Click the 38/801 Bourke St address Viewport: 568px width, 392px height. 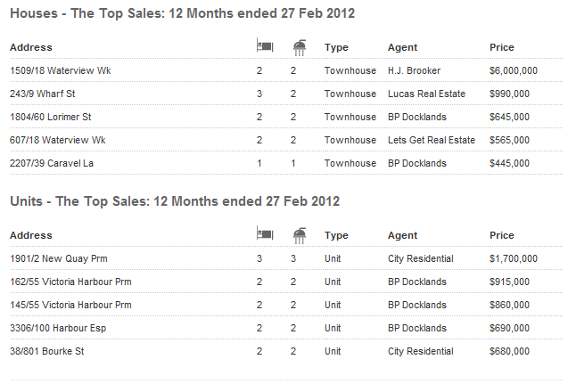coord(47,351)
